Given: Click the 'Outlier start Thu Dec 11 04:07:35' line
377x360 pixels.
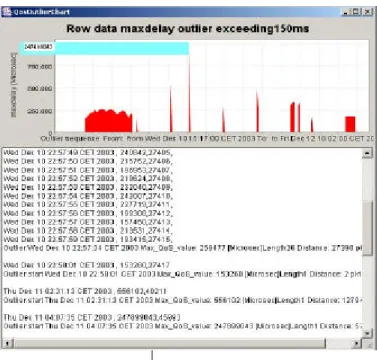Looking at the screenshot, I should 183,326.
